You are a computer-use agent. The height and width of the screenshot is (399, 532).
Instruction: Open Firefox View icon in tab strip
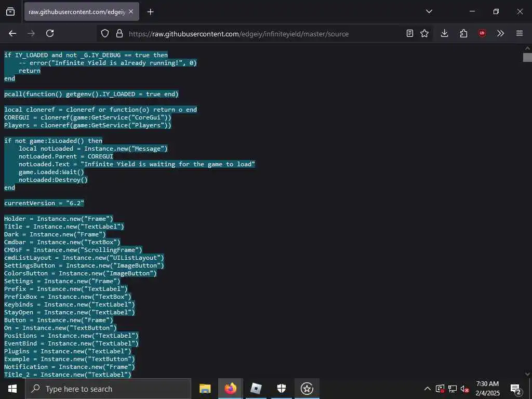click(x=10, y=11)
